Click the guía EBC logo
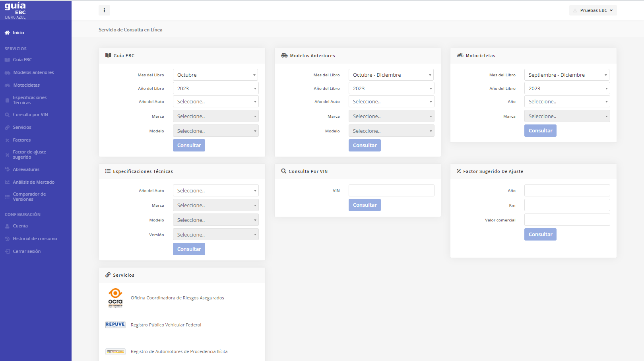The image size is (644, 361). point(16,10)
